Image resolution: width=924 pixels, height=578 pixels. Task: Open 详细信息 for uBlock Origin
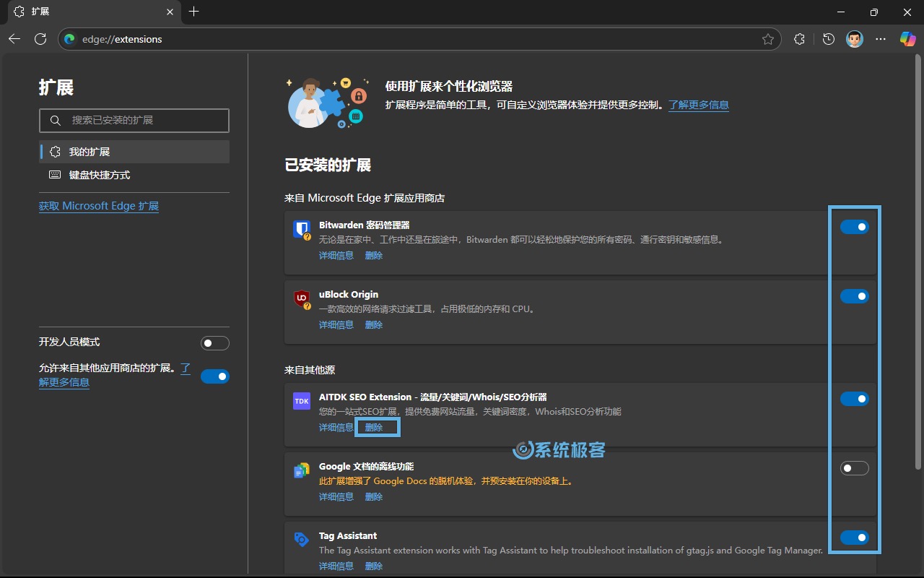pos(336,325)
